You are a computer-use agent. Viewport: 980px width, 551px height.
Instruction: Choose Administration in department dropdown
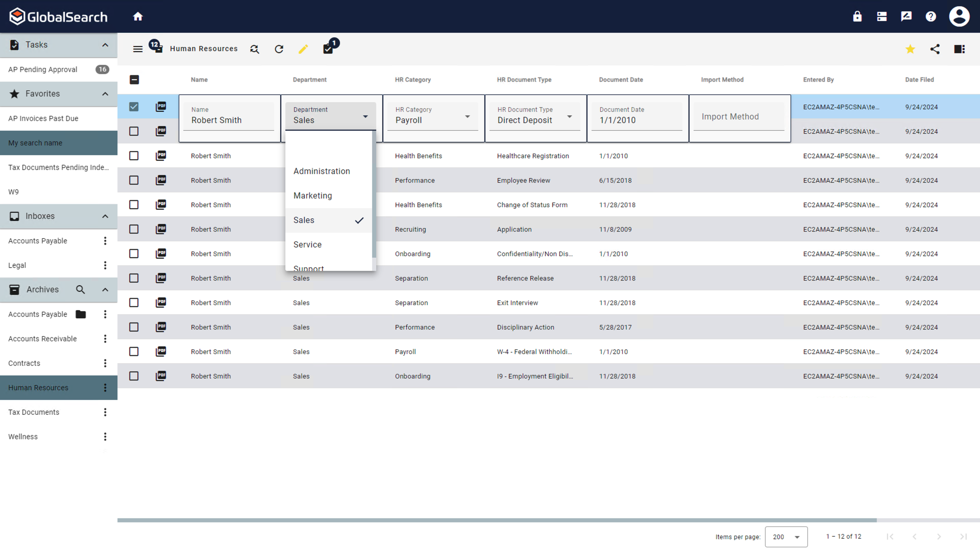[322, 171]
